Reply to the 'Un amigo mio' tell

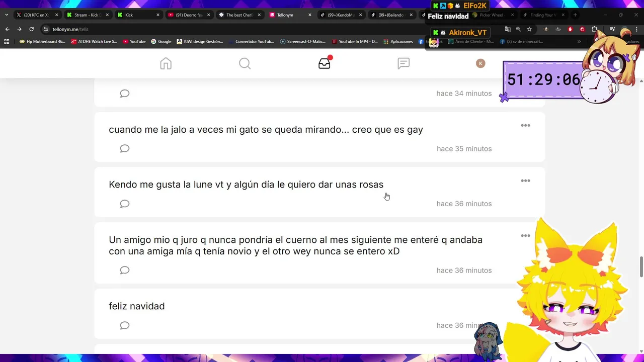tap(125, 270)
